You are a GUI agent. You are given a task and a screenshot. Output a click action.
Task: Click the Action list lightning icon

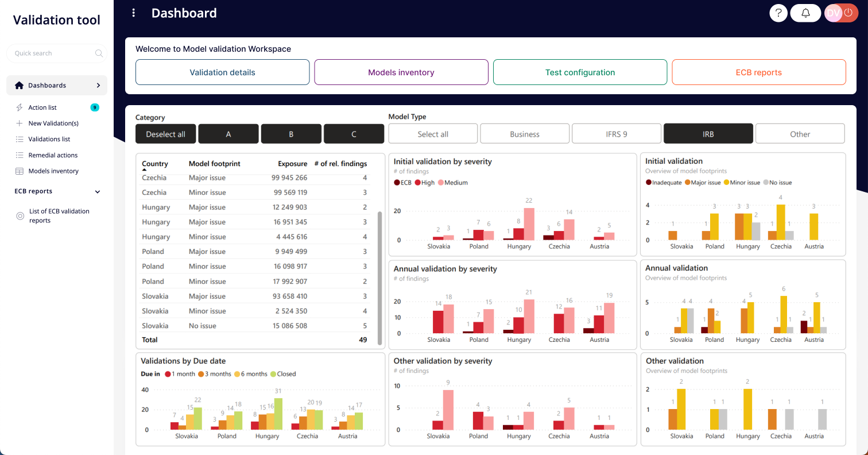point(20,107)
